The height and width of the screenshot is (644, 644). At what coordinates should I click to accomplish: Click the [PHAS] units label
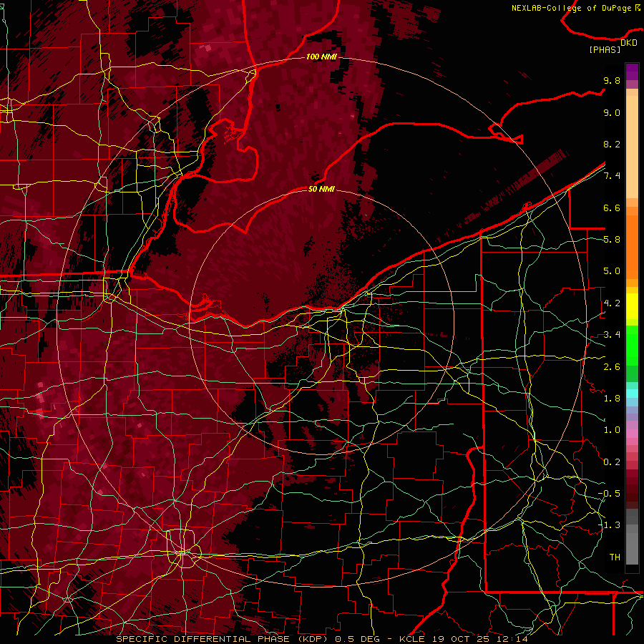click(605, 50)
